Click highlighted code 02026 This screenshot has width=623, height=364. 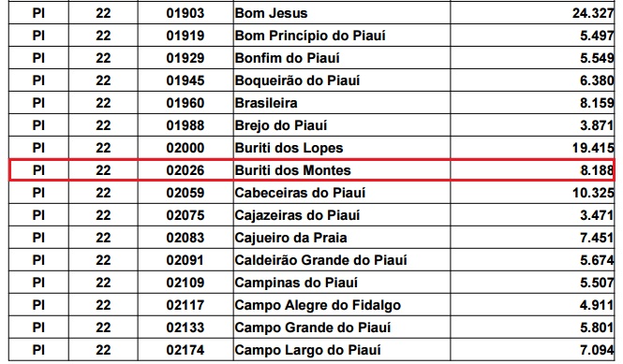(x=185, y=170)
